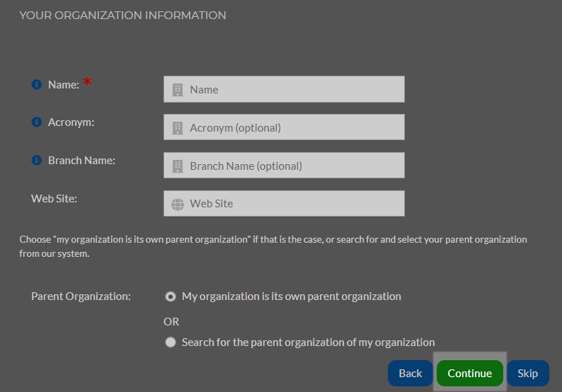Skip this step with Skip button
This screenshot has width=562, height=392.
[x=527, y=374]
